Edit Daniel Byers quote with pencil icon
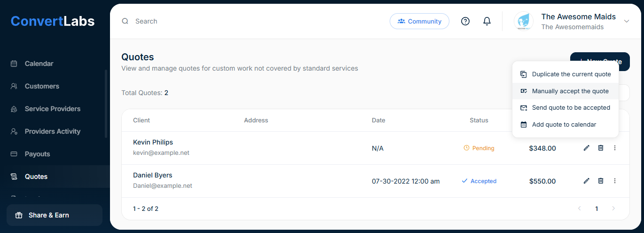 [586, 181]
